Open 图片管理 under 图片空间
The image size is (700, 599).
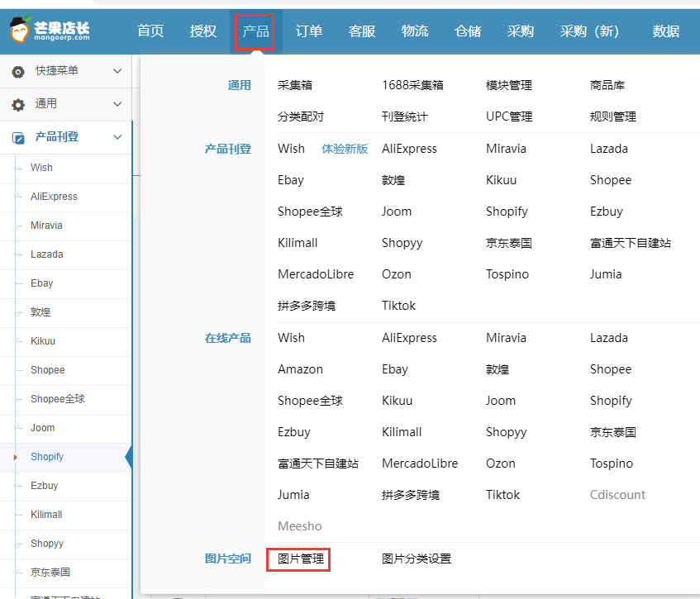(x=301, y=559)
